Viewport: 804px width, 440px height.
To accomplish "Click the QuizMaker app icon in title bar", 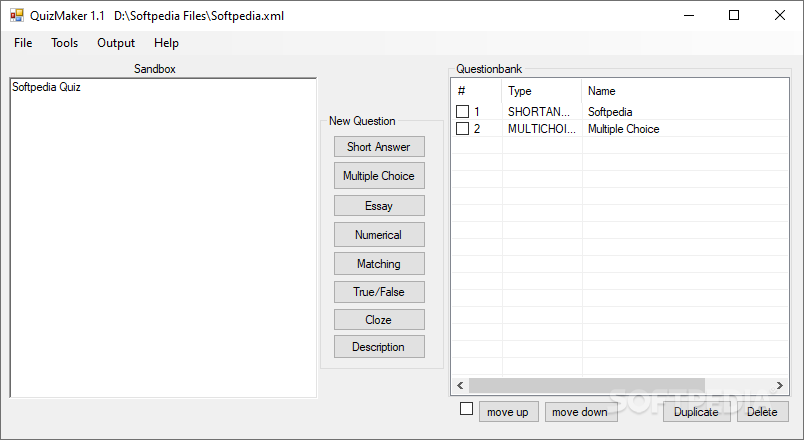I will (16, 15).
